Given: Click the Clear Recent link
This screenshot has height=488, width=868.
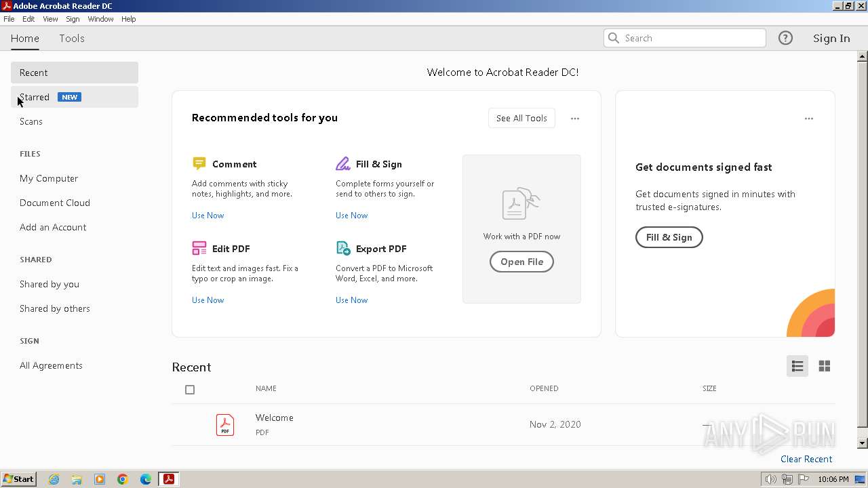Looking at the screenshot, I should coord(806,459).
